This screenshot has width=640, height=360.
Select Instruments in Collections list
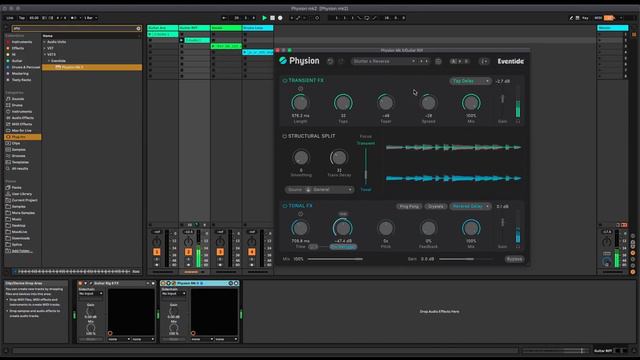click(21, 42)
